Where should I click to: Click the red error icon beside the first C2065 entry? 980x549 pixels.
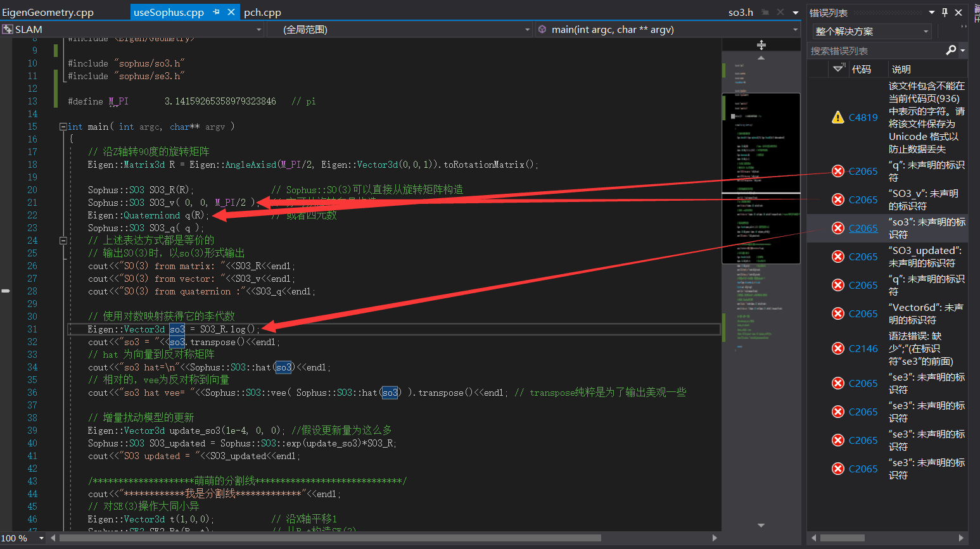click(x=837, y=171)
